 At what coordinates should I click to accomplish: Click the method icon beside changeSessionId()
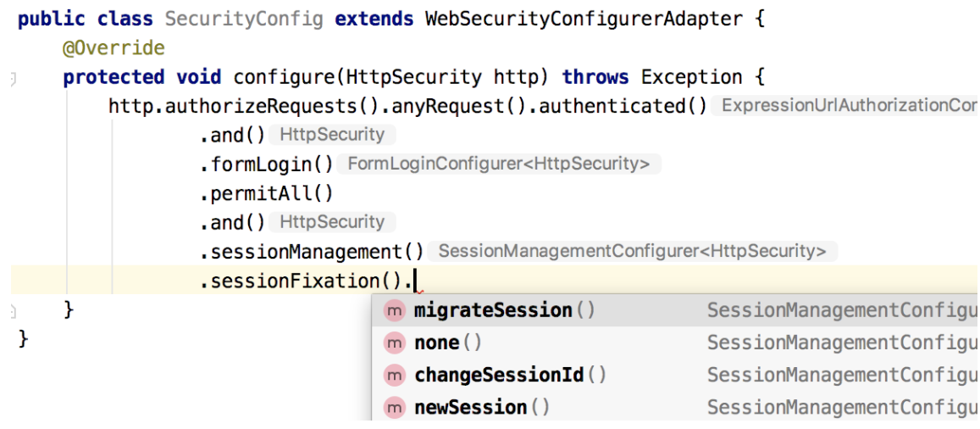click(x=394, y=376)
